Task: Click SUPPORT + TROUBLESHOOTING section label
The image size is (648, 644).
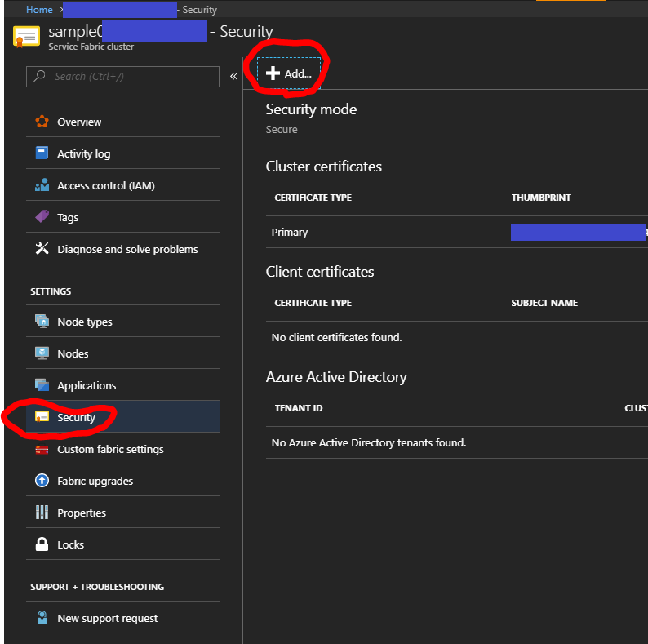Action: tap(97, 587)
